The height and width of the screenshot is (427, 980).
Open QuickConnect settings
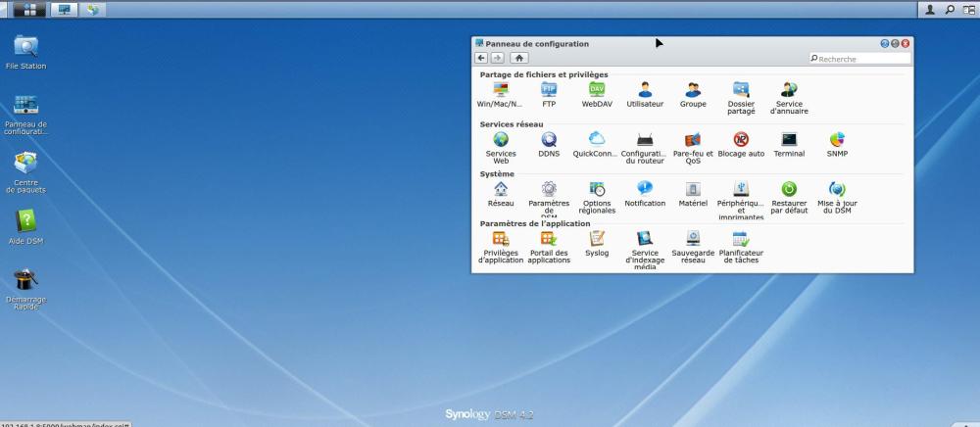pos(596,144)
